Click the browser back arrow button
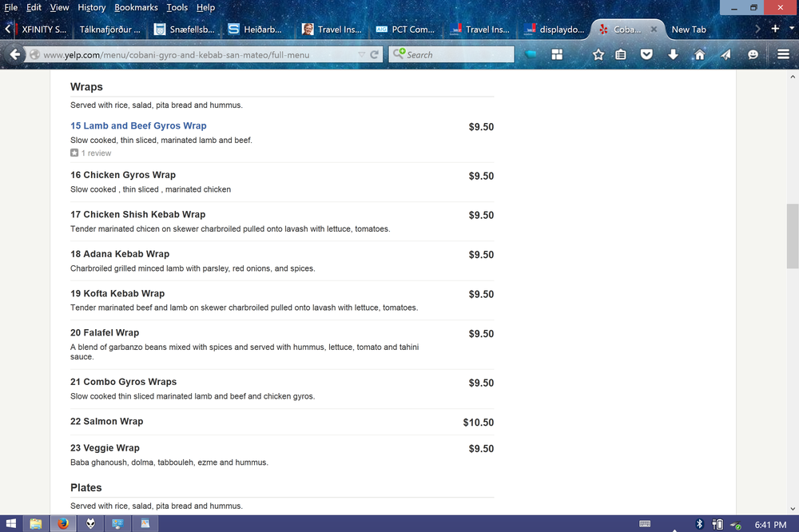This screenshot has height=532, width=799. point(14,54)
